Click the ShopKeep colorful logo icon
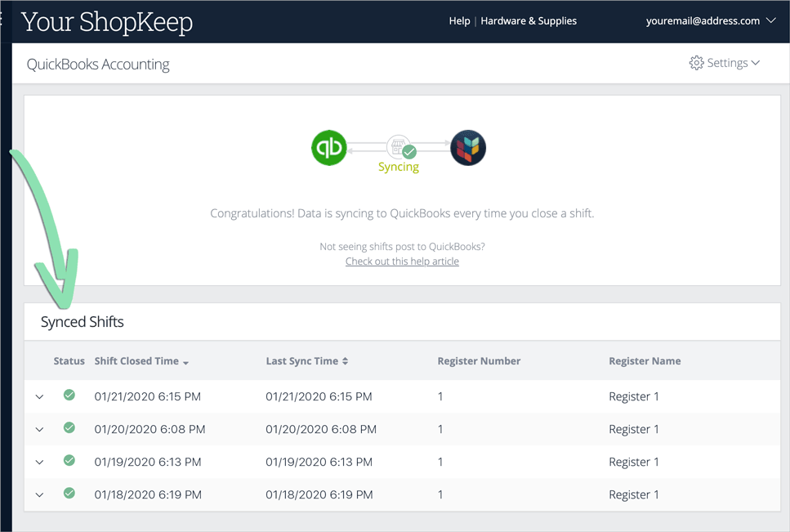 tap(468, 148)
